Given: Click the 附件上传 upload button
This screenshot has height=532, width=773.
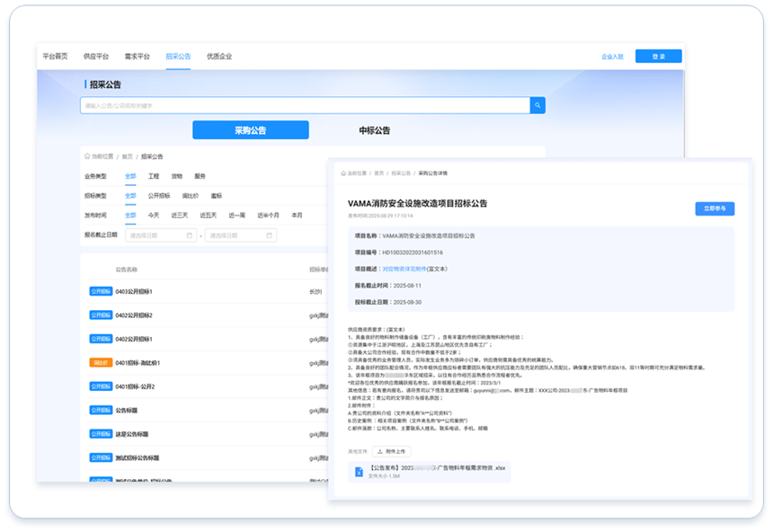Looking at the screenshot, I should [x=391, y=451].
